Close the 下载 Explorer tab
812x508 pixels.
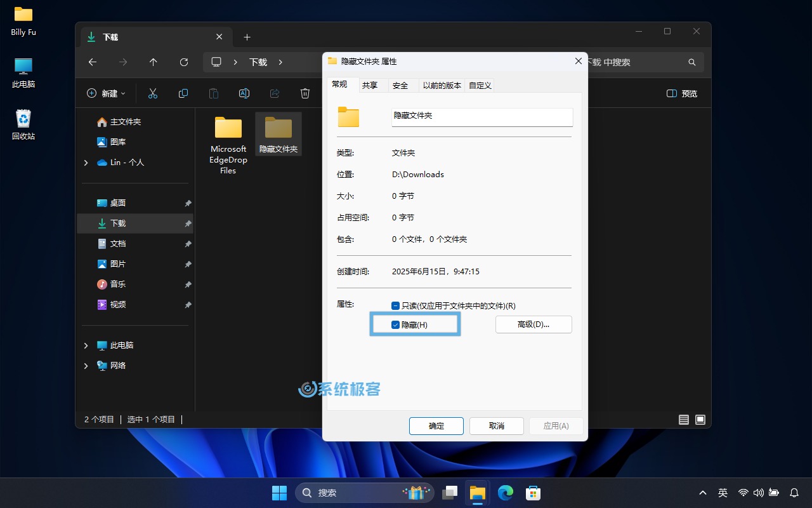click(x=219, y=37)
